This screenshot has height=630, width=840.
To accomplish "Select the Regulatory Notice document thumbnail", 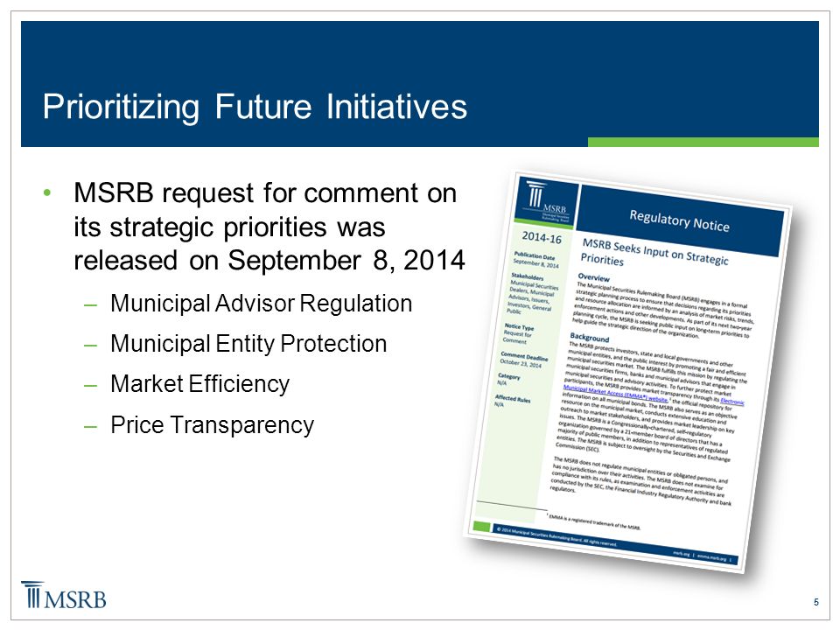I will pos(628,371).
